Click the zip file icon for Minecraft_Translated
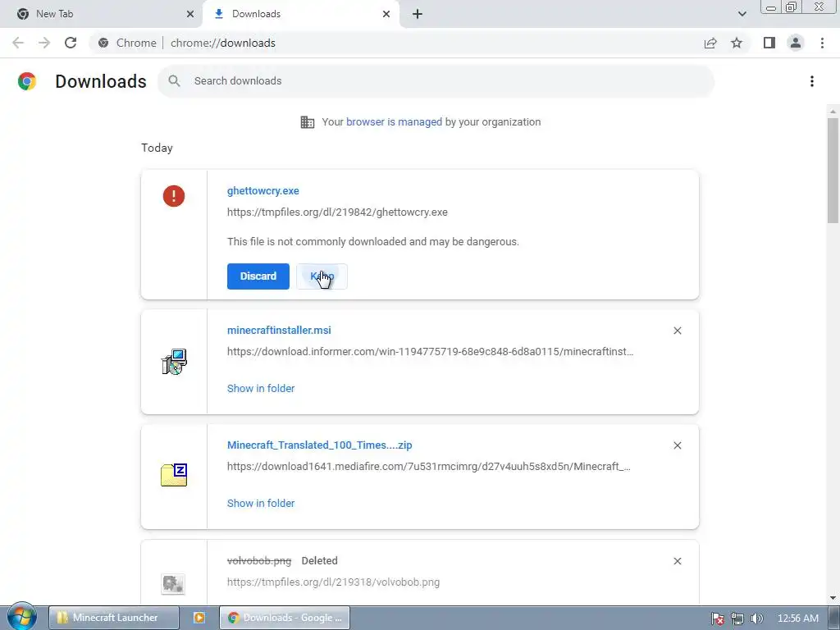This screenshot has height=630, width=840. [x=174, y=475]
